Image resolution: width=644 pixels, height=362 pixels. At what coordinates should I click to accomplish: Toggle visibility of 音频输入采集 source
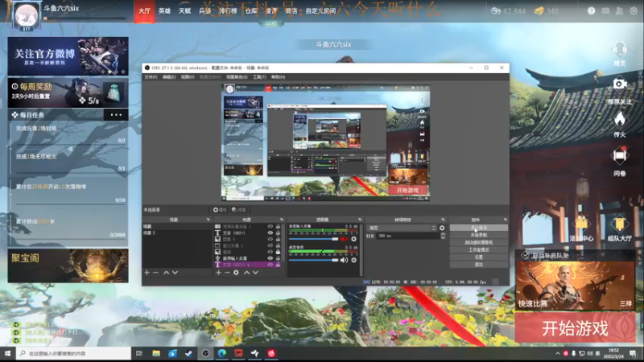[270, 258]
